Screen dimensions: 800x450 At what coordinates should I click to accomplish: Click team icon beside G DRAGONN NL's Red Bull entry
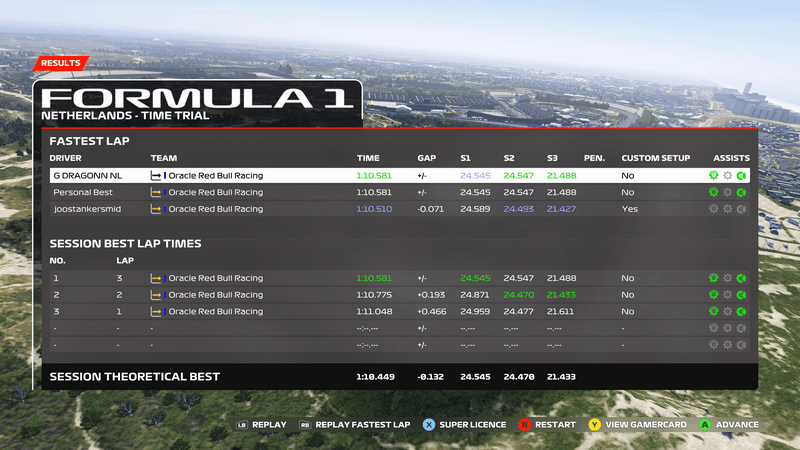[156, 176]
